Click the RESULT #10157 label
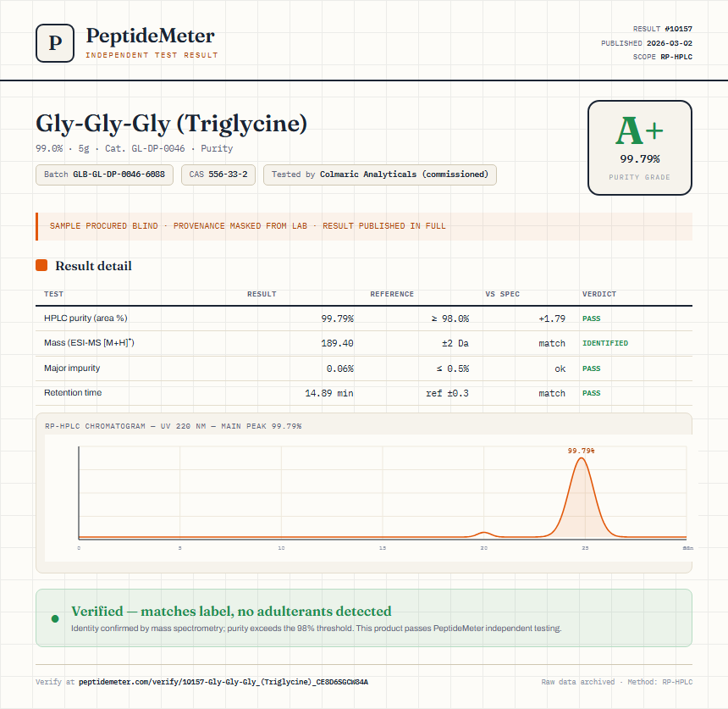This screenshot has width=728, height=709. pyautogui.click(x=663, y=29)
